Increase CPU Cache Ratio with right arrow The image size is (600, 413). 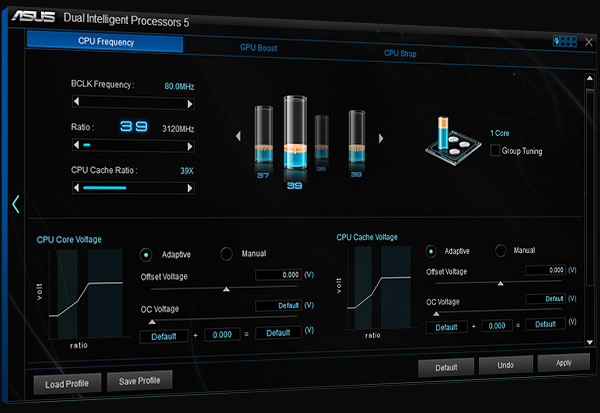click(191, 185)
